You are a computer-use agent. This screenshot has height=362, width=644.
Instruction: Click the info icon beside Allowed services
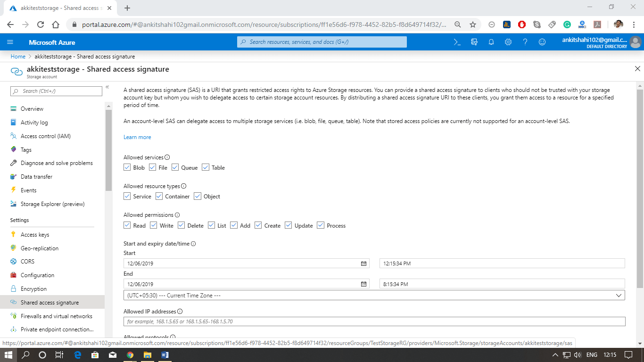coord(167,157)
